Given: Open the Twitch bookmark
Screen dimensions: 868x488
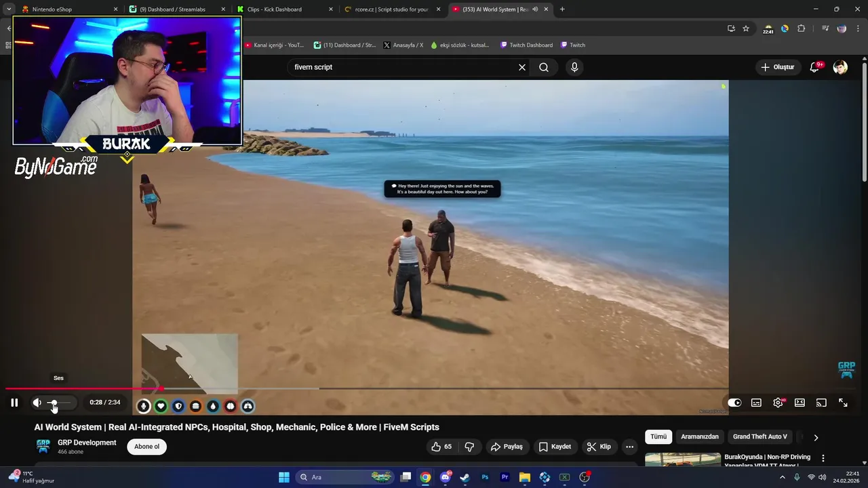Looking at the screenshot, I should pos(573,45).
